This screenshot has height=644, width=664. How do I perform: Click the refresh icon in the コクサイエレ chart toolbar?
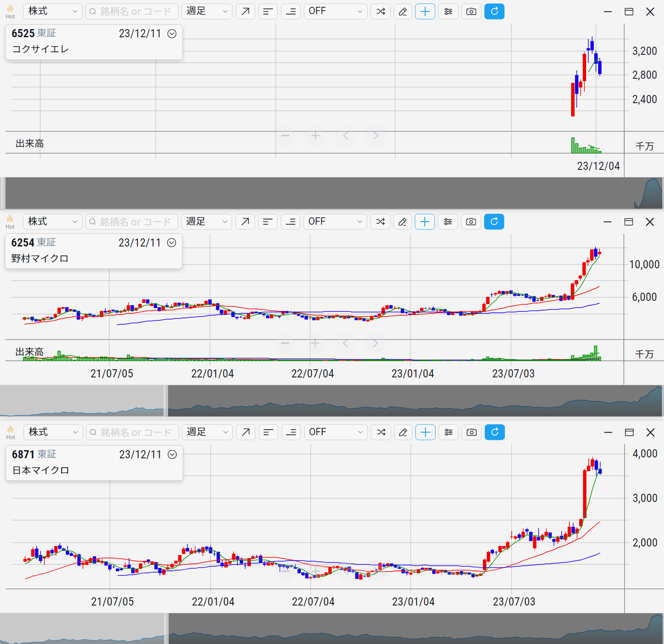click(494, 12)
